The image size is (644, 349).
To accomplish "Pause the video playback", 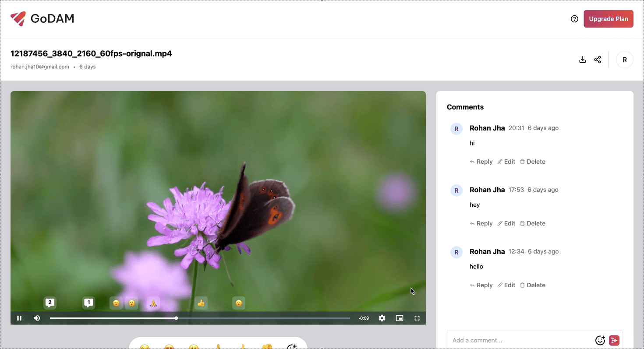I will pyautogui.click(x=19, y=318).
